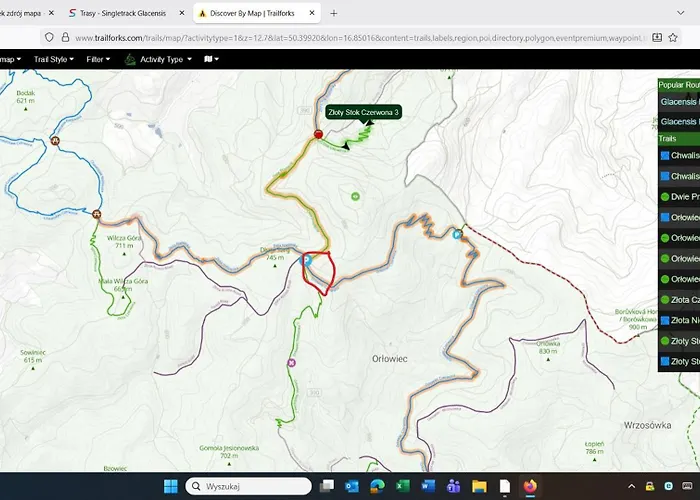Click the purple marker on the green trail
Screen dimensions: 700x500
(x=292, y=362)
